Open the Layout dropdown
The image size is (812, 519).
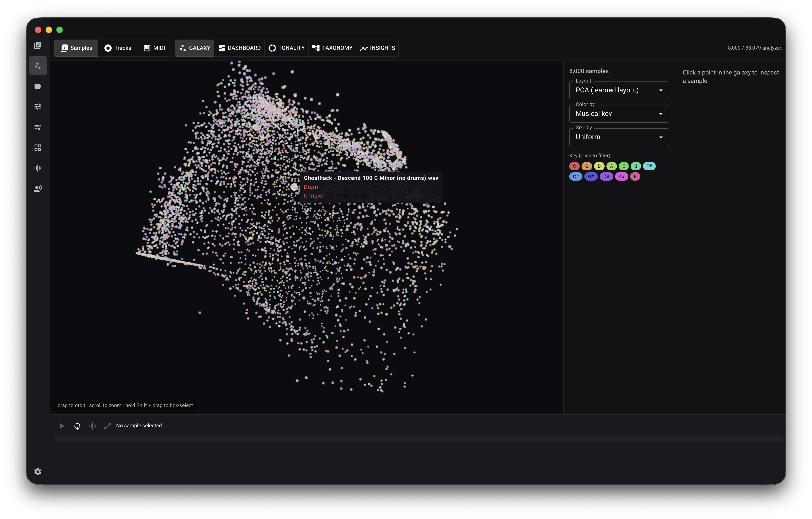click(x=619, y=90)
